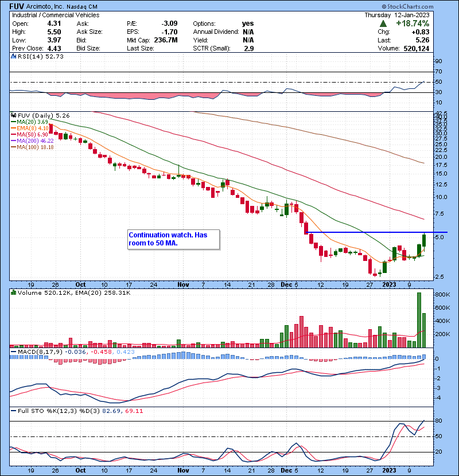Click the RSI indicator icon beside RSI(14)
The height and width of the screenshot is (476, 459).
[13, 56]
